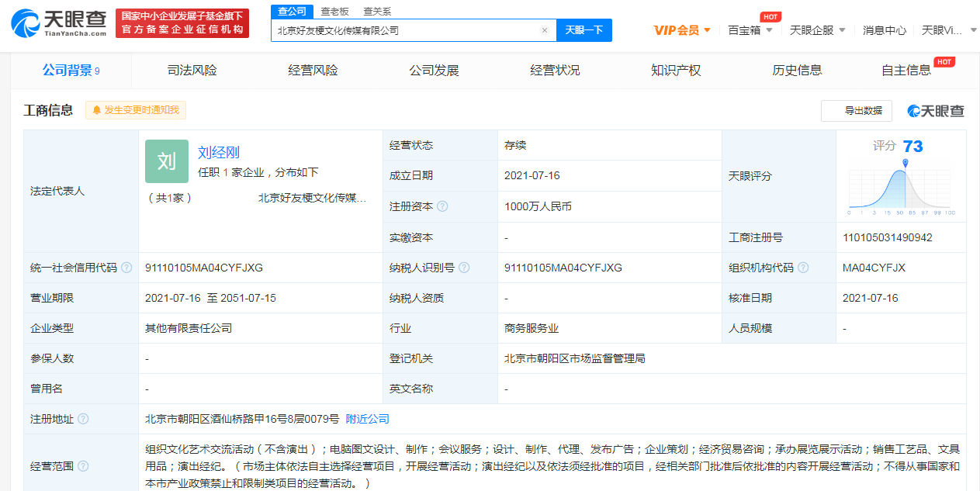The image size is (980, 491).
Task: Expand the 天眼企服 menu
Action: (817, 30)
